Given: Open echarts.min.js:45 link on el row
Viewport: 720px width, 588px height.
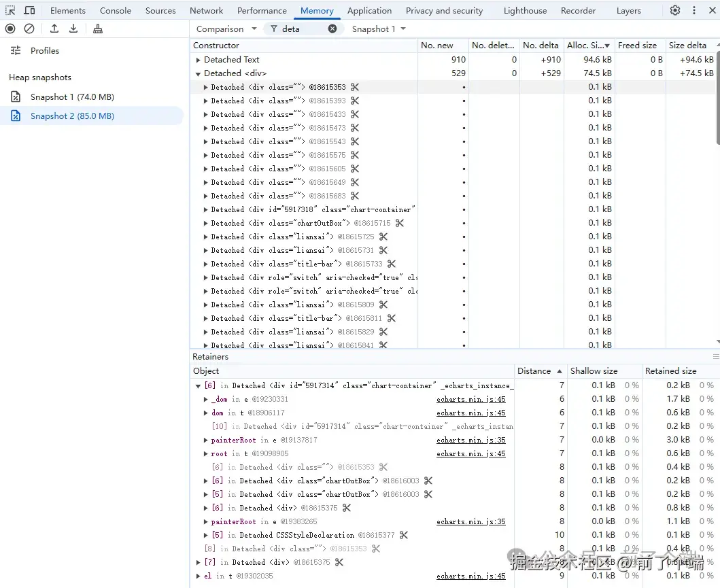Looking at the screenshot, I should [470, 576].
